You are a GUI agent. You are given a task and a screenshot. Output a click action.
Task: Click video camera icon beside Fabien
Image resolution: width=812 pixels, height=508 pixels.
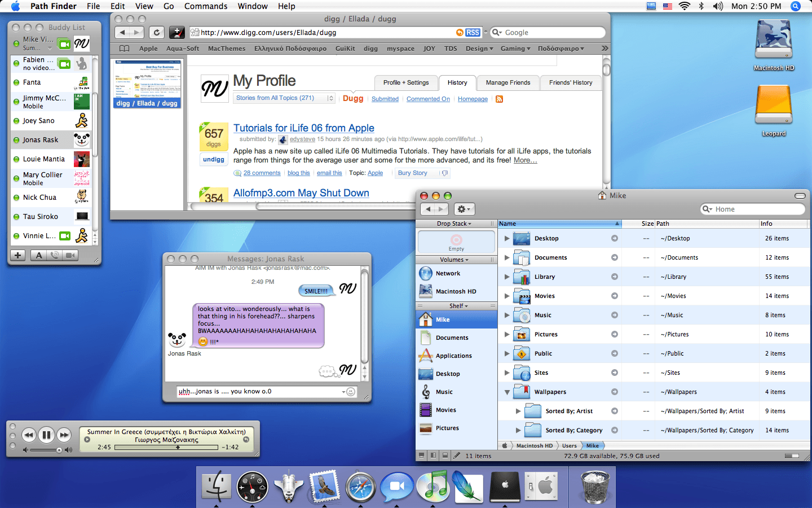coord(64,64)
